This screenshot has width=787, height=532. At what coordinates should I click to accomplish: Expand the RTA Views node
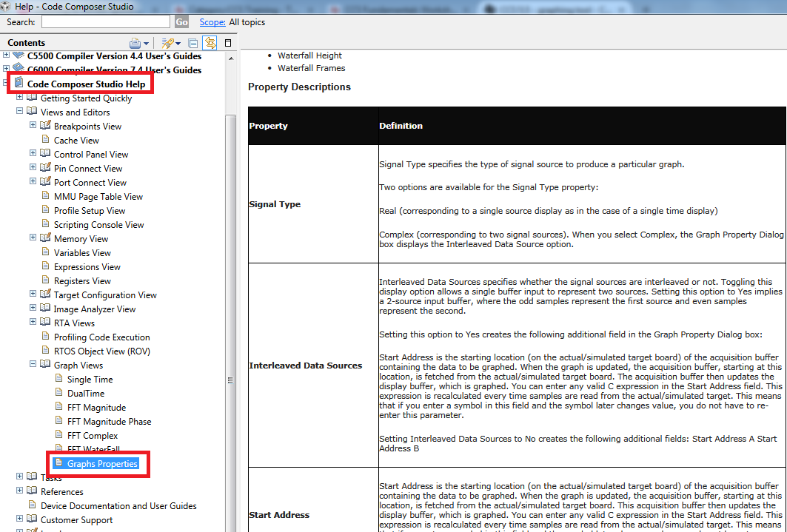pyautogui.click(x=33, y=321)
